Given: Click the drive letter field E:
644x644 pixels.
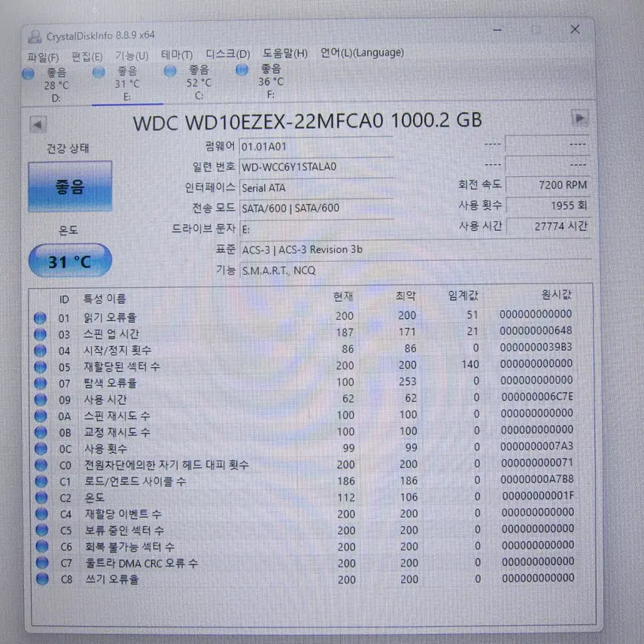Looking at the screenshot, I should pos(316,229).
